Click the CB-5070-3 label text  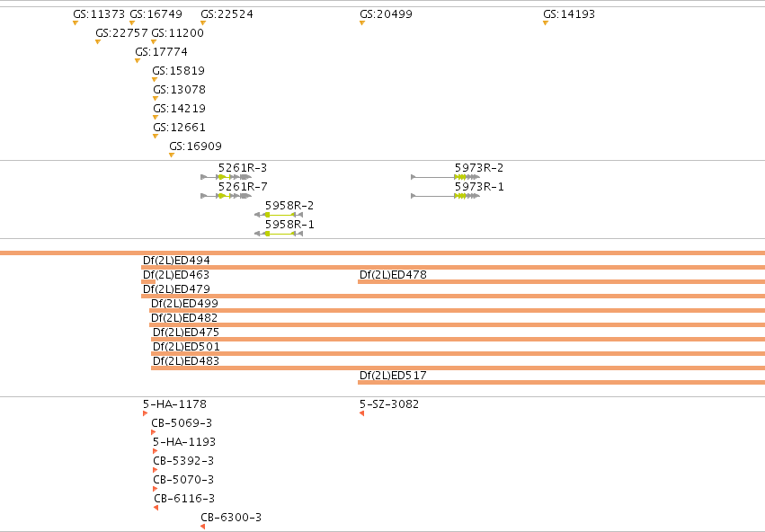coord(183,480)
